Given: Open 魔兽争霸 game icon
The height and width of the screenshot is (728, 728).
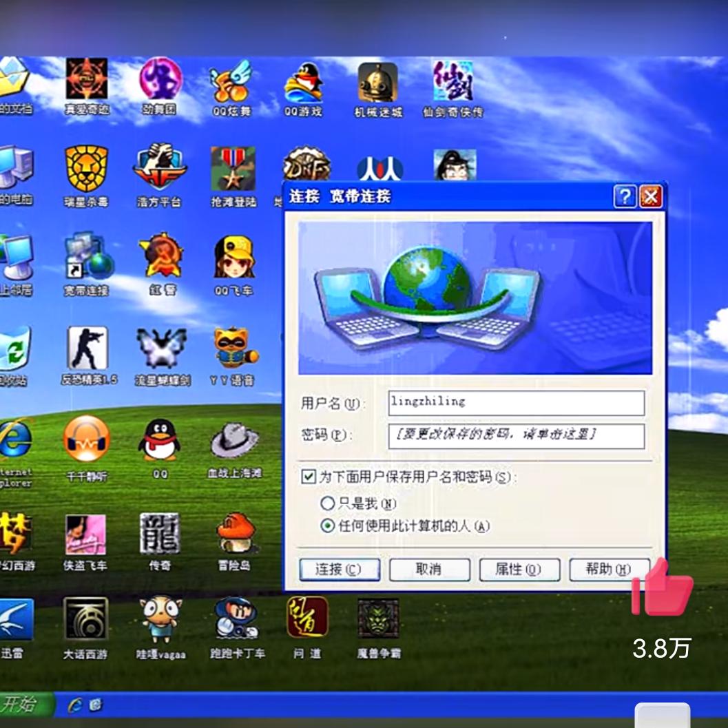Looking at the screenshot, I should tap(378, 618).
